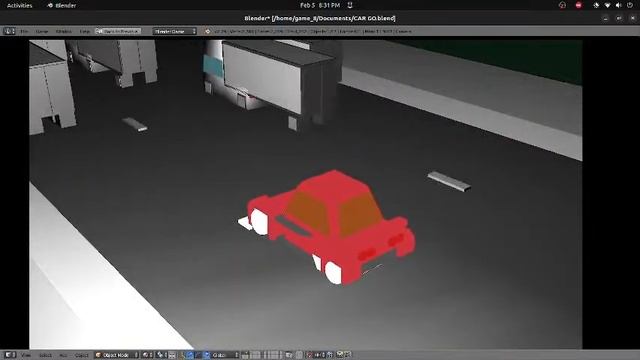Screen dimensions: 640x360
Task: Open GNOME Activities overview
Action: click(20, 5)
